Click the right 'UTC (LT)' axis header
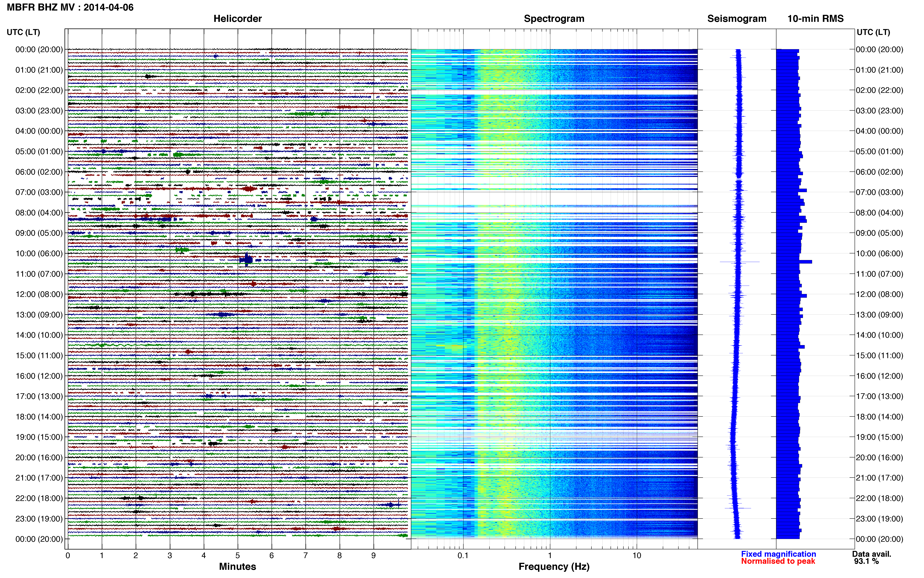924x578 pixels. click(x=873, y=32)
